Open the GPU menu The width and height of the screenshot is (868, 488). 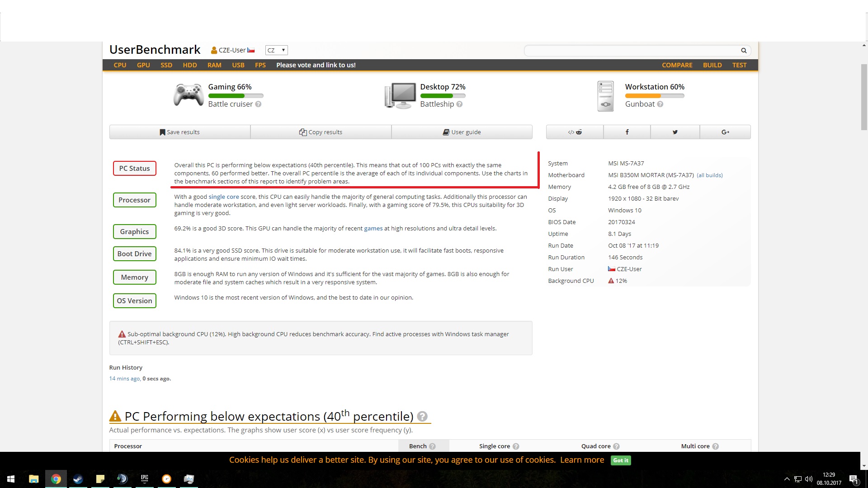point(143,65)
